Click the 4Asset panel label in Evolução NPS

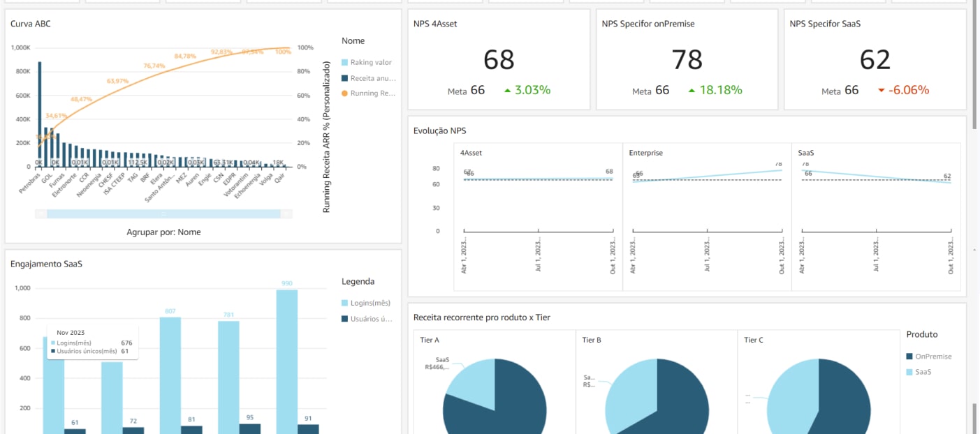pos(471,152)
